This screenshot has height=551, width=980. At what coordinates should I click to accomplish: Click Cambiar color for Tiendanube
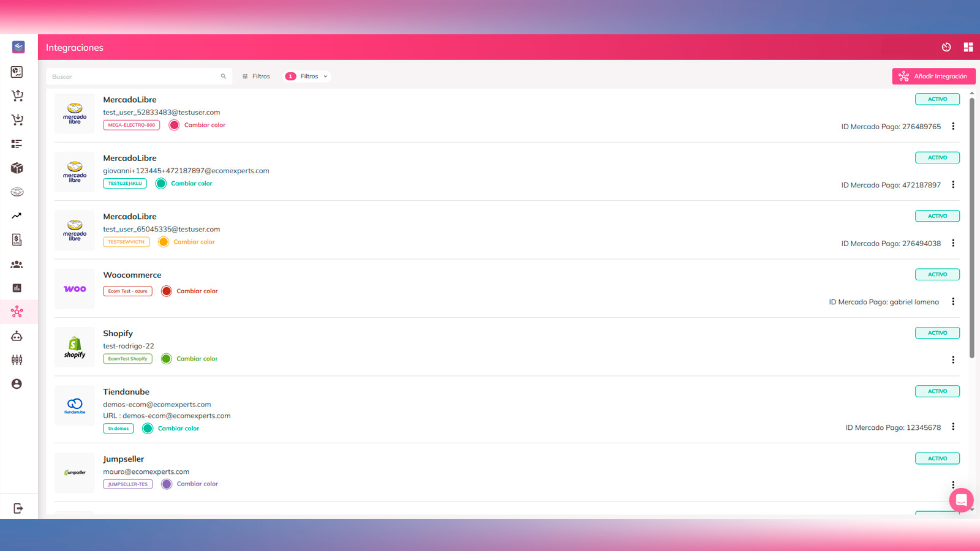(x=178, y=429)
